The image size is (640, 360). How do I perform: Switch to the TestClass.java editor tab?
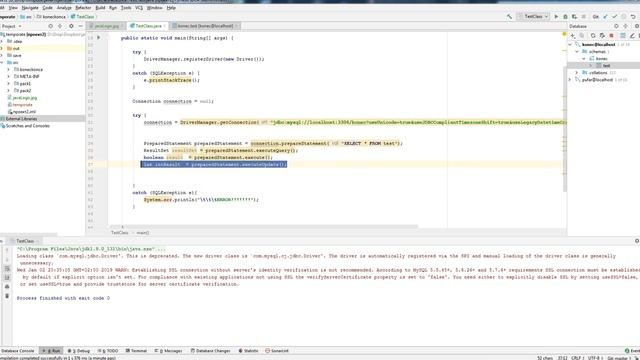coord(148,26)
